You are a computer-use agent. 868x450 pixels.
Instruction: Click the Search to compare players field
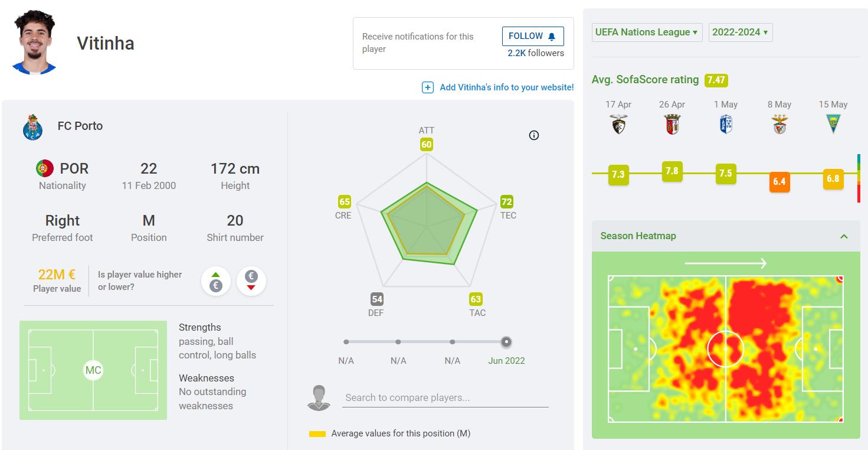coord(446,397)
